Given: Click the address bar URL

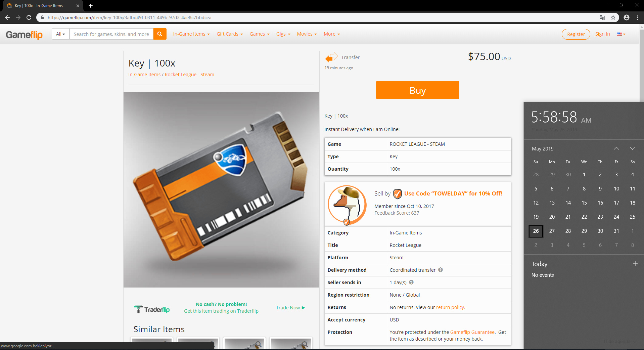Looking at the screenshot, I should (x=129, y=17).
